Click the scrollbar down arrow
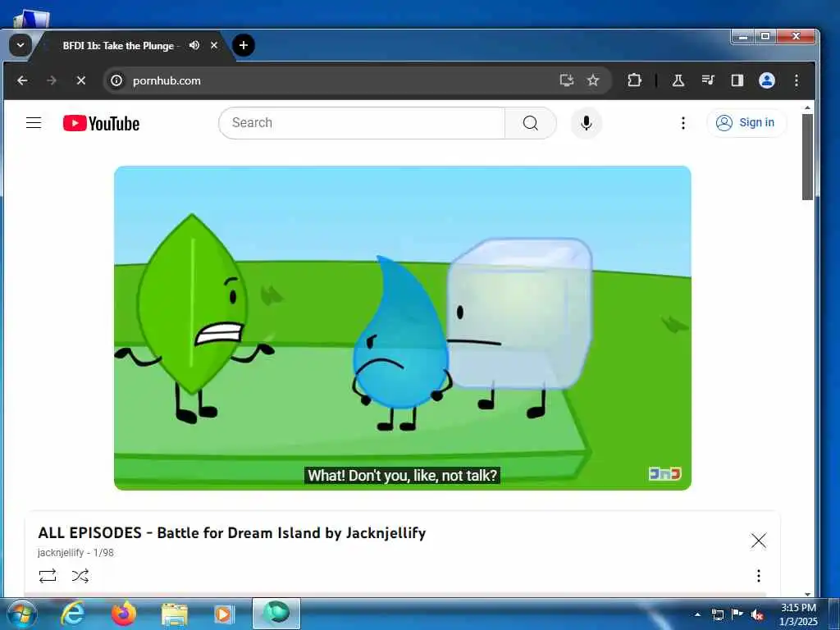840x630 pixels. [807, 594]
